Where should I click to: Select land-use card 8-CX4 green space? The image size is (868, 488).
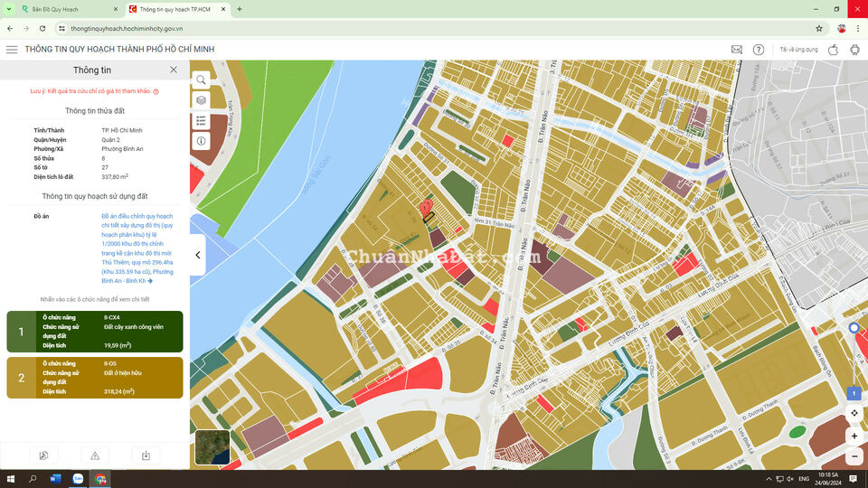coord(95,332)
